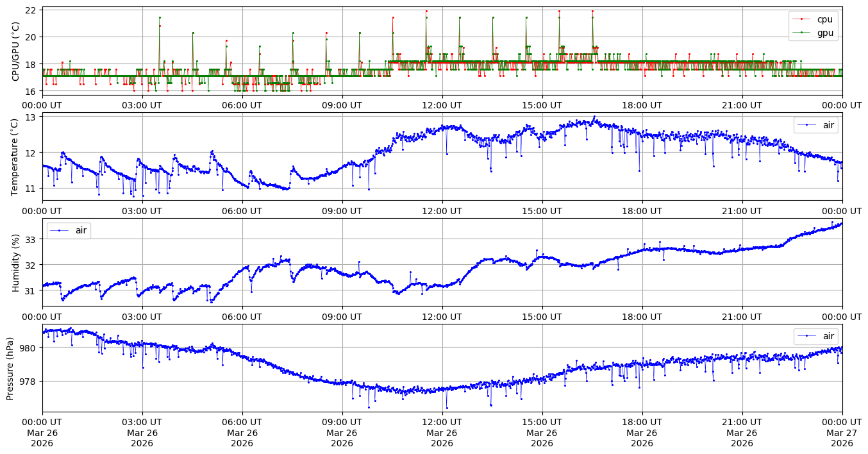Select the 'gpu' legend text label

tap(825, 32)
